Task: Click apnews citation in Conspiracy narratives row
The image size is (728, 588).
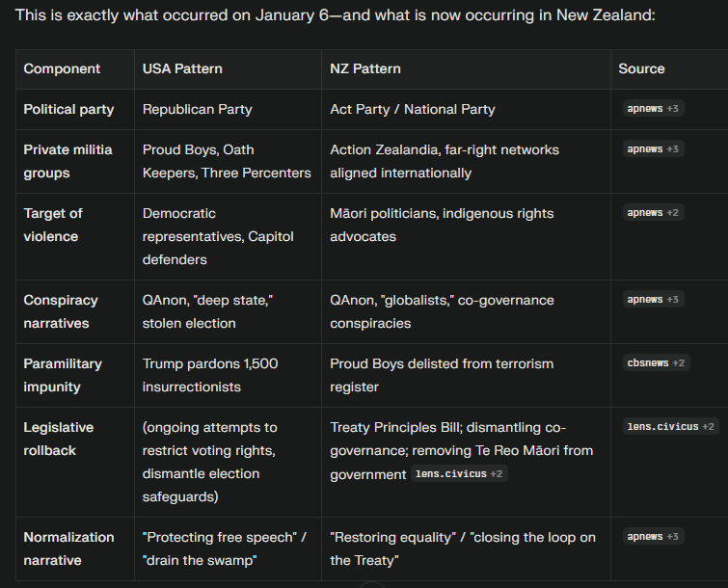Action: point(653,300)
